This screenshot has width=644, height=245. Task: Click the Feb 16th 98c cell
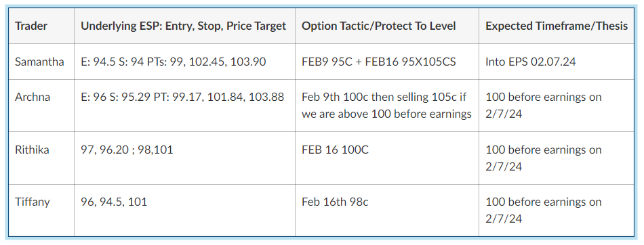click(x=387, y=210)
